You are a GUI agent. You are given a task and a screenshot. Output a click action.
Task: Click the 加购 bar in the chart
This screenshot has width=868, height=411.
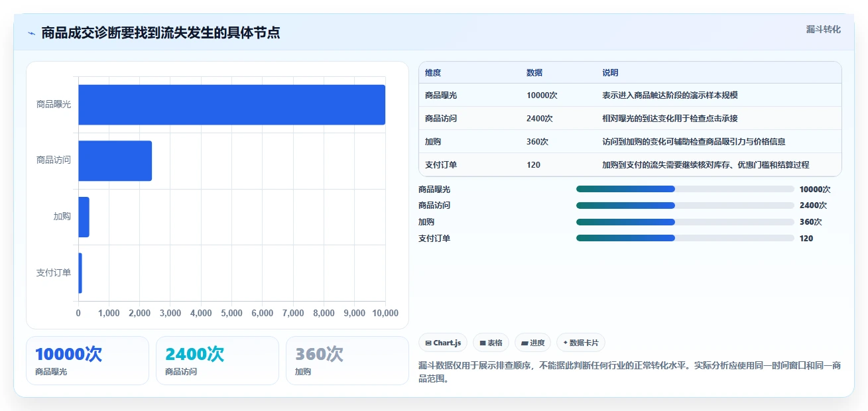(84, 217)
